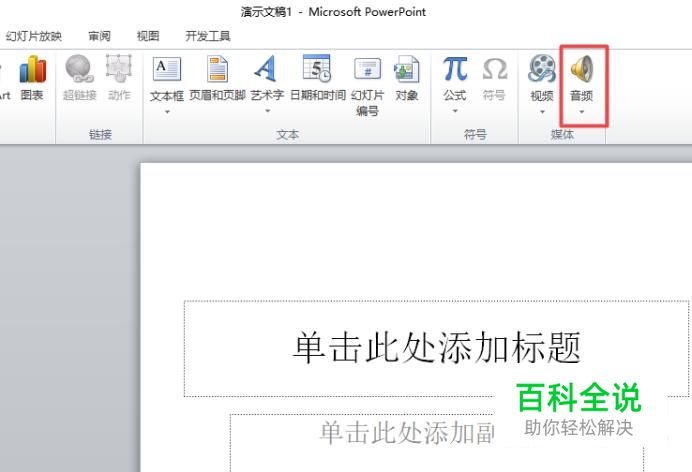Expand the 视频 dropdown arrow
Screen dimensions: 692x472
(542, 112)
